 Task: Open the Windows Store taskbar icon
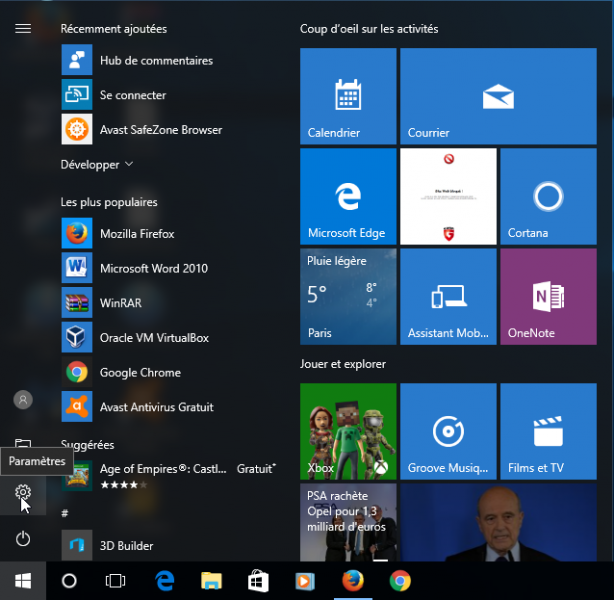point(258,580)
